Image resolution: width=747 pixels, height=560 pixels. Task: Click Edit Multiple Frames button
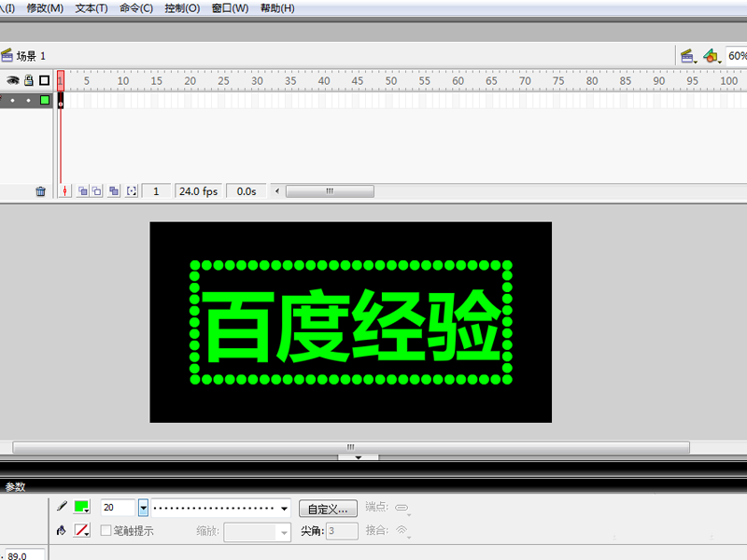114,191
